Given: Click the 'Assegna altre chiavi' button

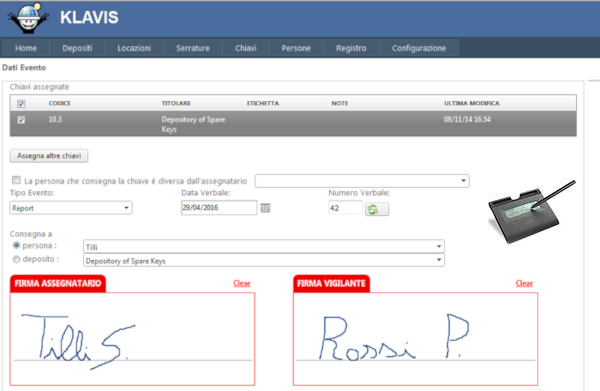Looking at the screenshot, I should (49, 156).
